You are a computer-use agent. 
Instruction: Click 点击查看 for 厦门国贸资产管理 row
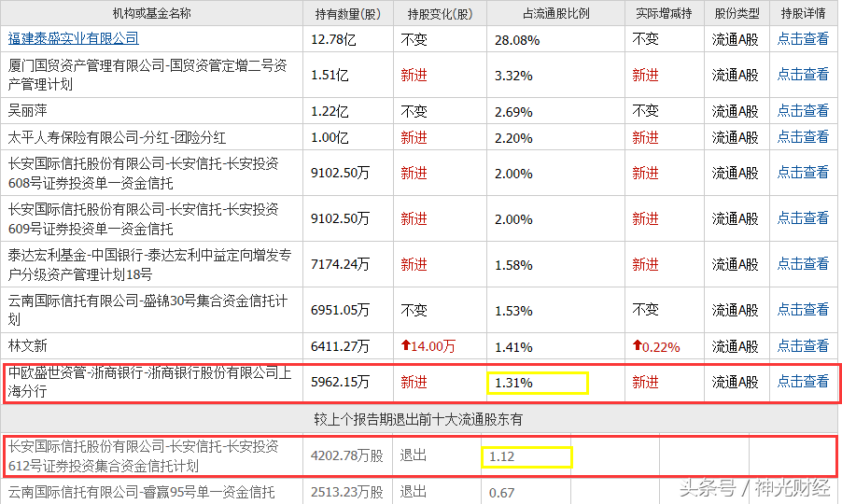pos(803,74)
